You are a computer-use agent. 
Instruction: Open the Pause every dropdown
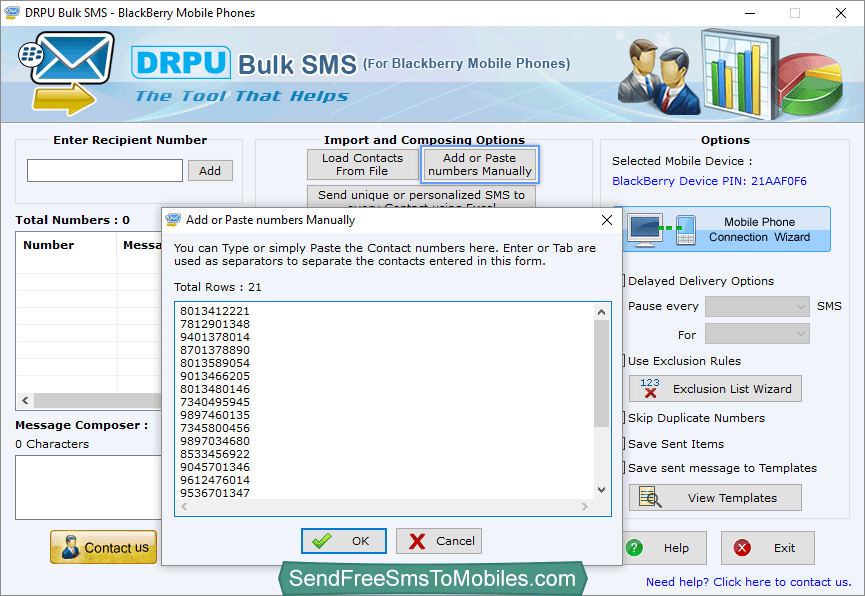click(757, 306)
